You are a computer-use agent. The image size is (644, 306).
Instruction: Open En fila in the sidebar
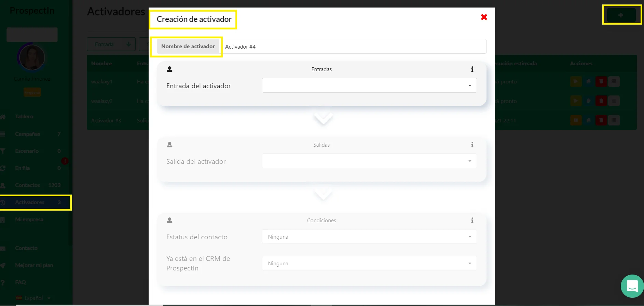(22, 168)
